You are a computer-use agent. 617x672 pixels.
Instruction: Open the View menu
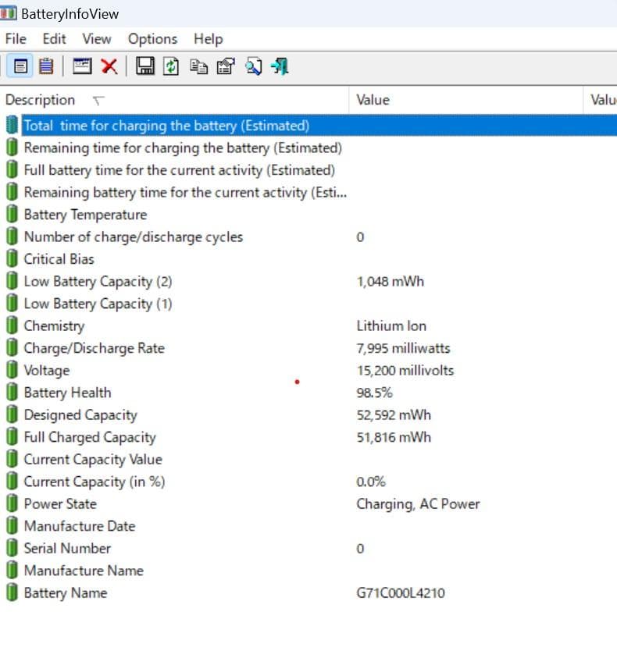pos(97,39)
